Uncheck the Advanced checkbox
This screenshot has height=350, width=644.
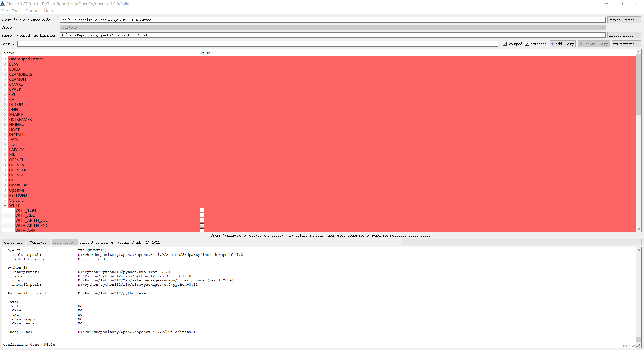pyautogui.click(x=527, y=44)
